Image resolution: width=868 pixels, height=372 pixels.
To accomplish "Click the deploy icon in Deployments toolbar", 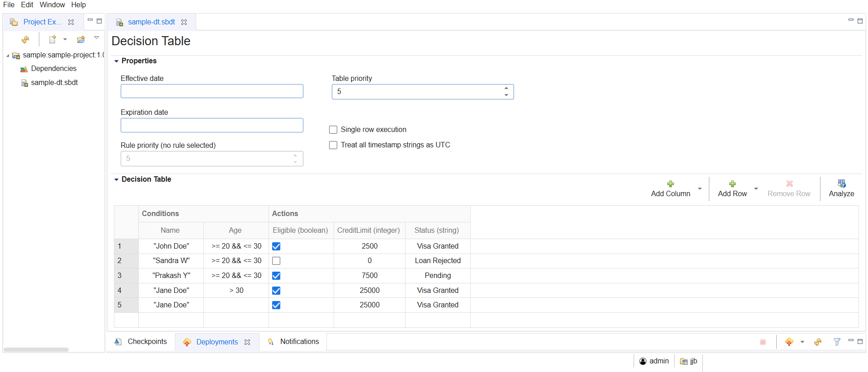I will click(x=789, y=342).
